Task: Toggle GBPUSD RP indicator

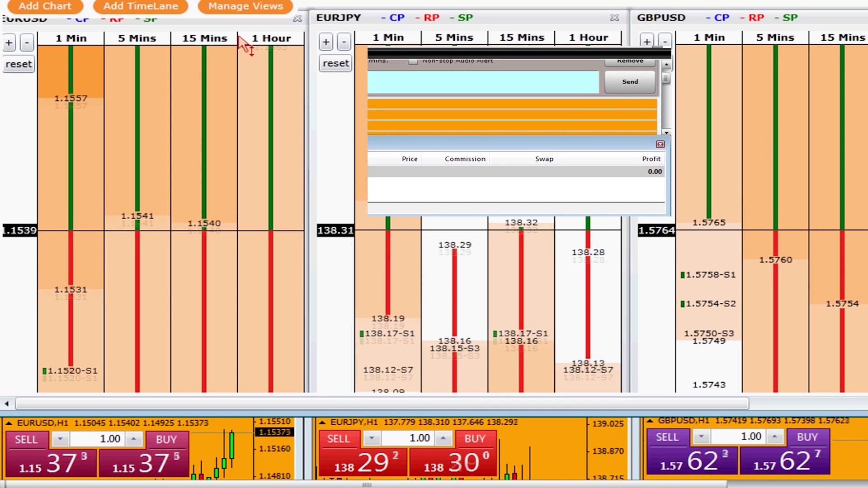Action: pyautogui.click(x=752, y=18)
